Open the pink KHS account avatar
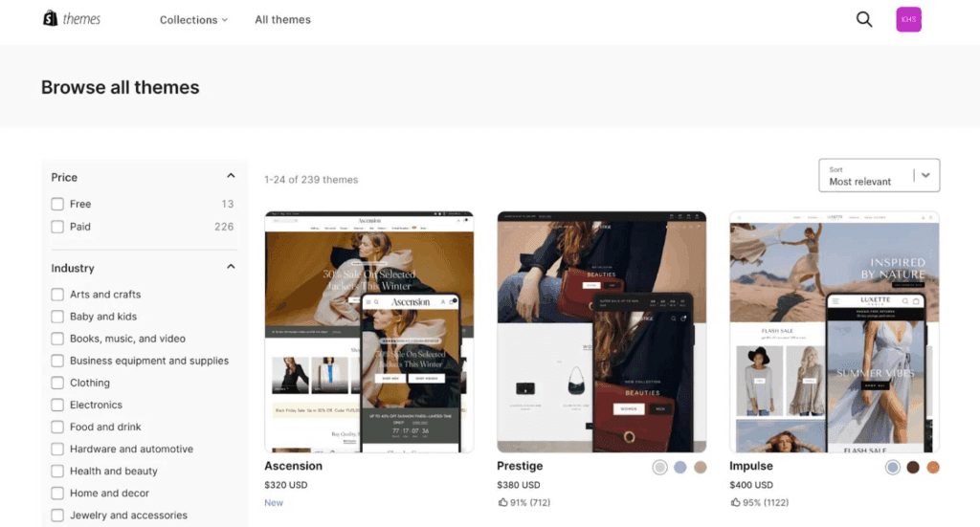The image size is (980, 527). (x=908, y=19)
